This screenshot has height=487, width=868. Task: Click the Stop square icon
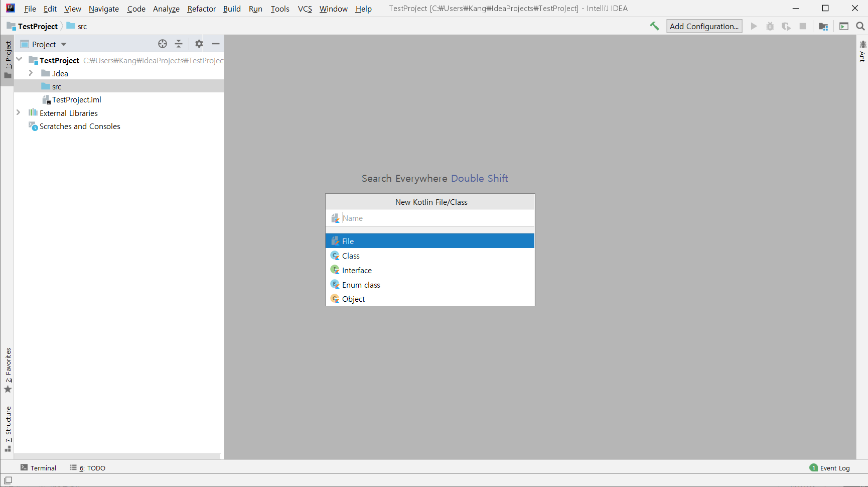803,26
